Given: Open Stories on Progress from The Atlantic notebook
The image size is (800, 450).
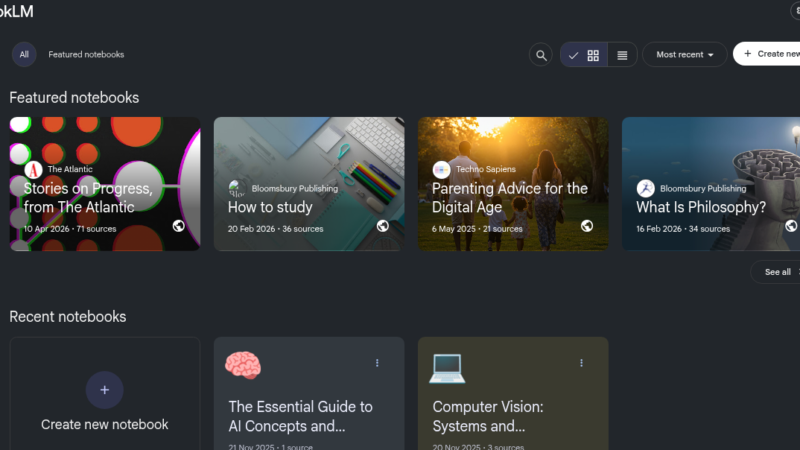Looking at the screenshot, I should coord(105,184).
